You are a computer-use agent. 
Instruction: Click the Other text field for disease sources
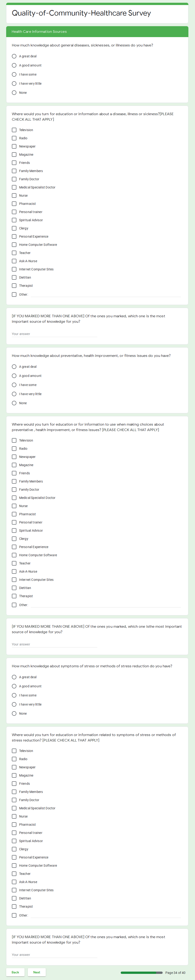pos(105,295)
